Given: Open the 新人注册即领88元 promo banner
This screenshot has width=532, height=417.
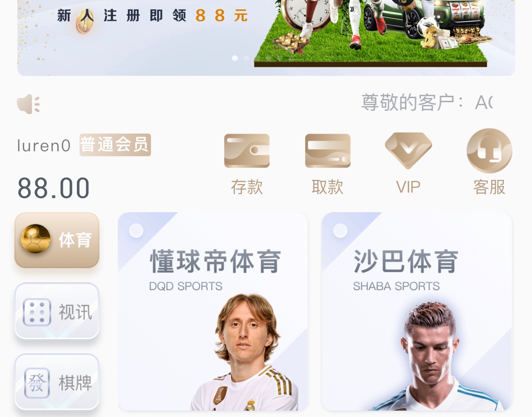Looking at the screenshot, I should click(x=266, y=37).
